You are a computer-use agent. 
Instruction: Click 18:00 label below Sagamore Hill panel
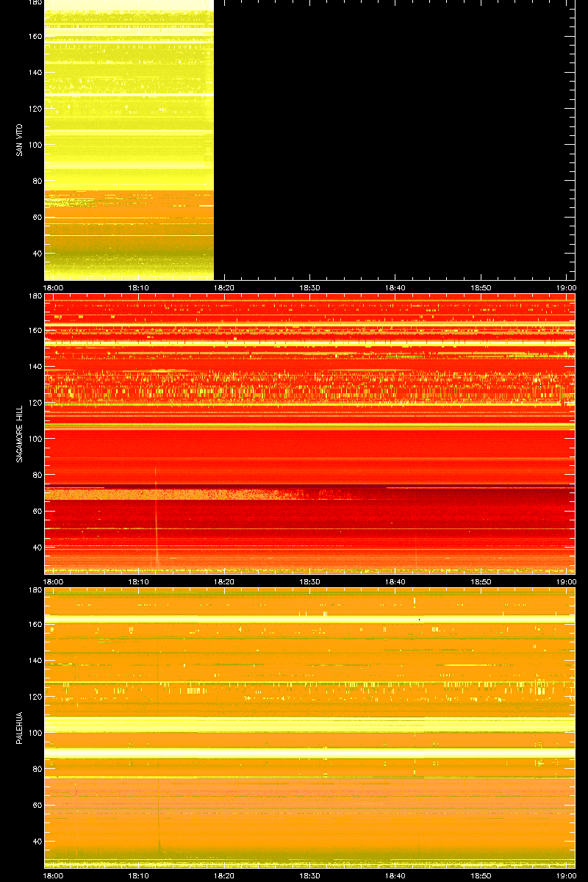[x=53, y=581]
